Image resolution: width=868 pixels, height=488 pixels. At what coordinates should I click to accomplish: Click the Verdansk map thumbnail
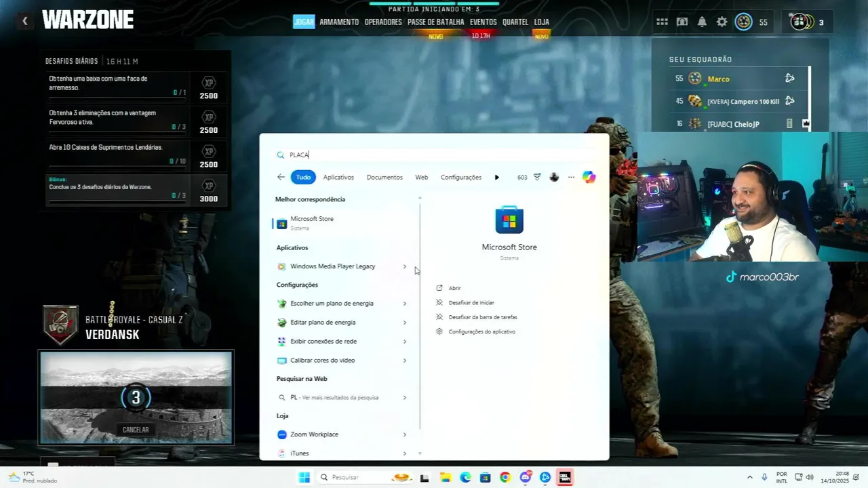136,398
